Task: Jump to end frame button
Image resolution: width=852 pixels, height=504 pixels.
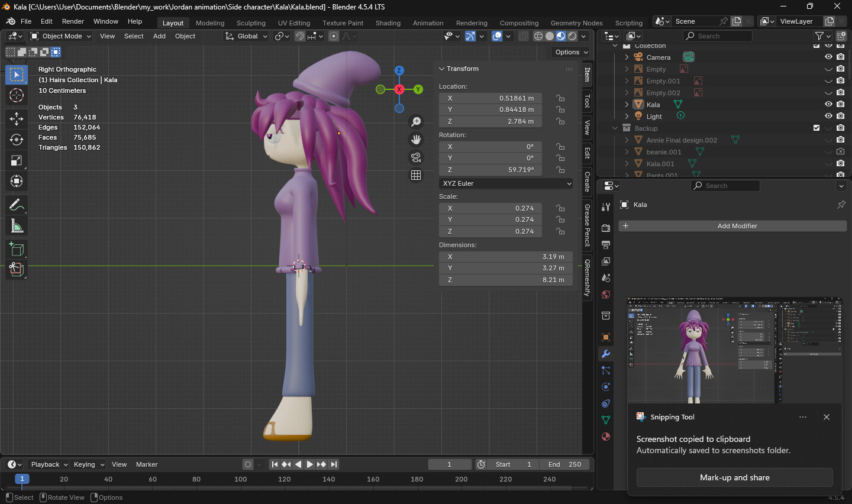Action: (334, 464)
